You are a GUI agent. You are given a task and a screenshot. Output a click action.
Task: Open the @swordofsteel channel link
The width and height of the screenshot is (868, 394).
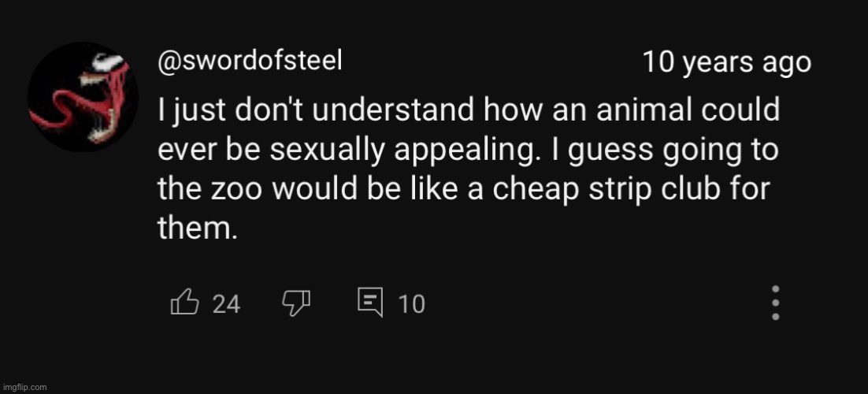click(250, 61)
